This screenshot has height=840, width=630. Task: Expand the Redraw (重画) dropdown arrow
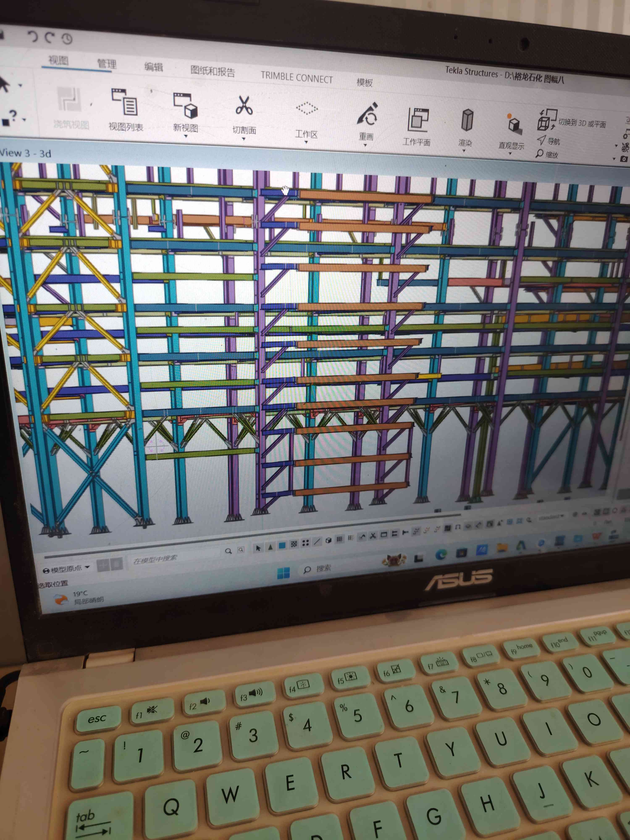(x=365, y=146)
